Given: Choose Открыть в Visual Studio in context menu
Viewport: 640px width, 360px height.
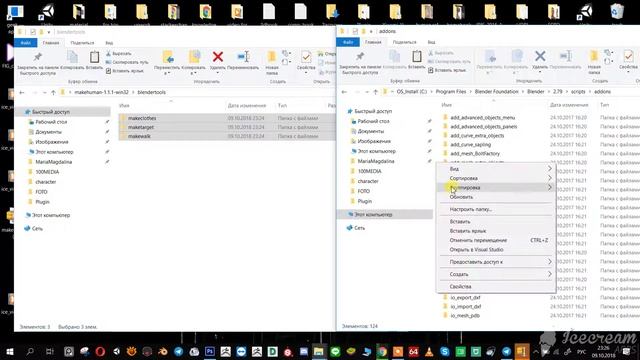Looking at the screenshot, I should (496, 249).
